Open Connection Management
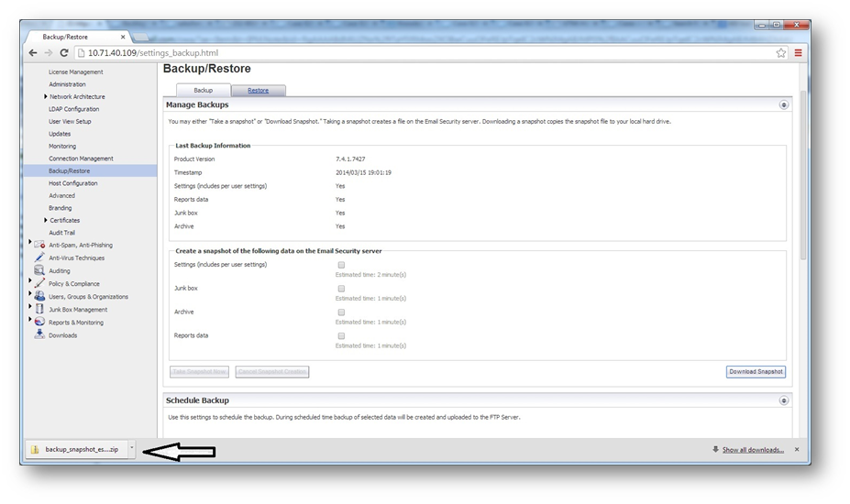 coord(81,159)
